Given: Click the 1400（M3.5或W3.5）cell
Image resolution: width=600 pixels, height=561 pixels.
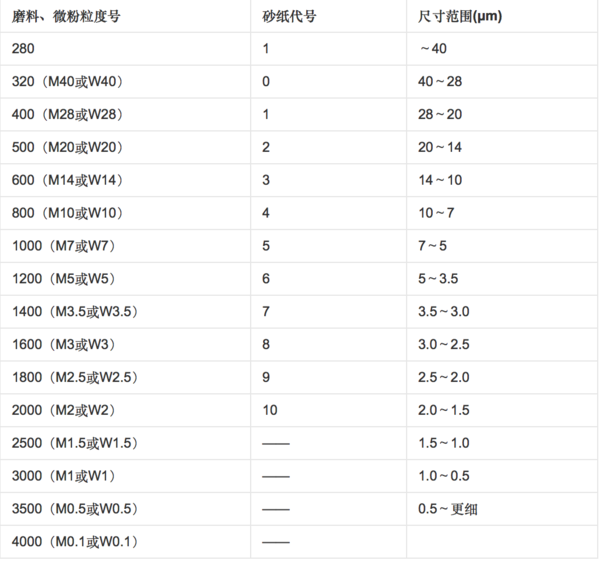Looking at the screenshot, I should pyautogui.click(x=75, y=311).
